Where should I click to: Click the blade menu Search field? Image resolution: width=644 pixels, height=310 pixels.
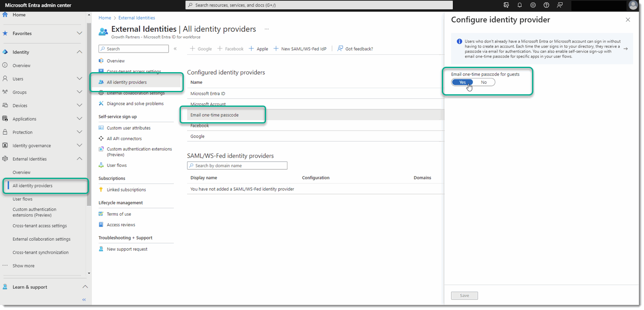pos(134,49)
